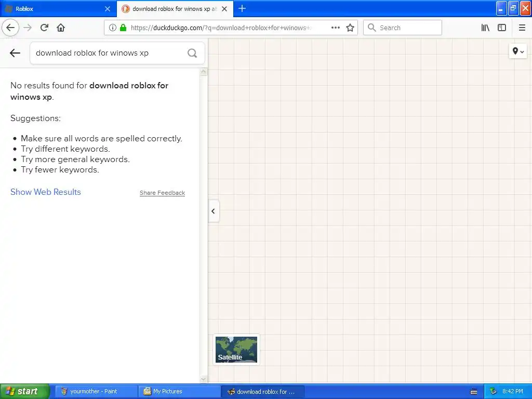
Task: Go back with the browser back arrow
Action: point(10,28)
